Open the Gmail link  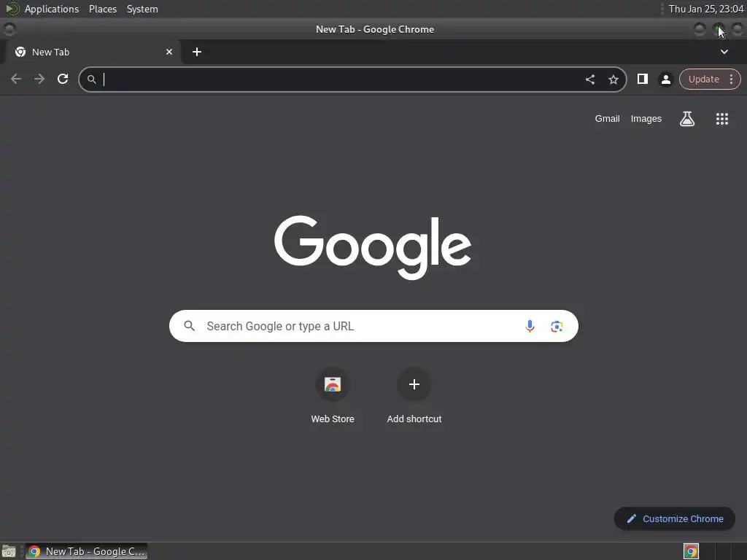(x=607, y=119)
